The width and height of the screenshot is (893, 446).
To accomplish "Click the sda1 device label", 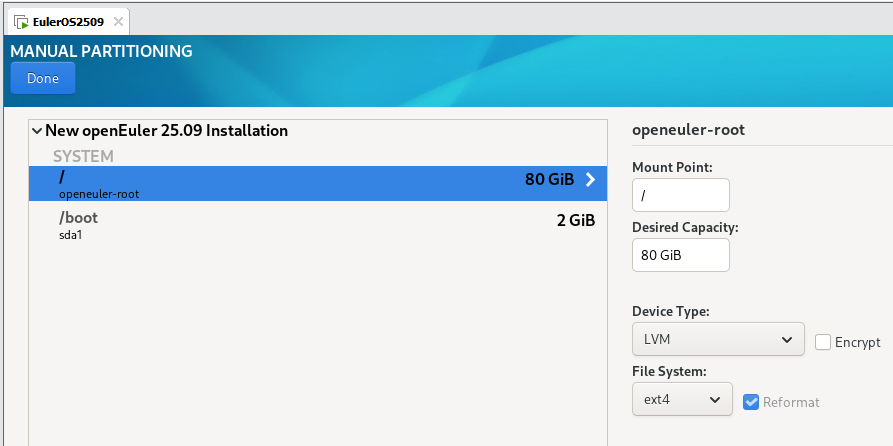I will (71, 235).
